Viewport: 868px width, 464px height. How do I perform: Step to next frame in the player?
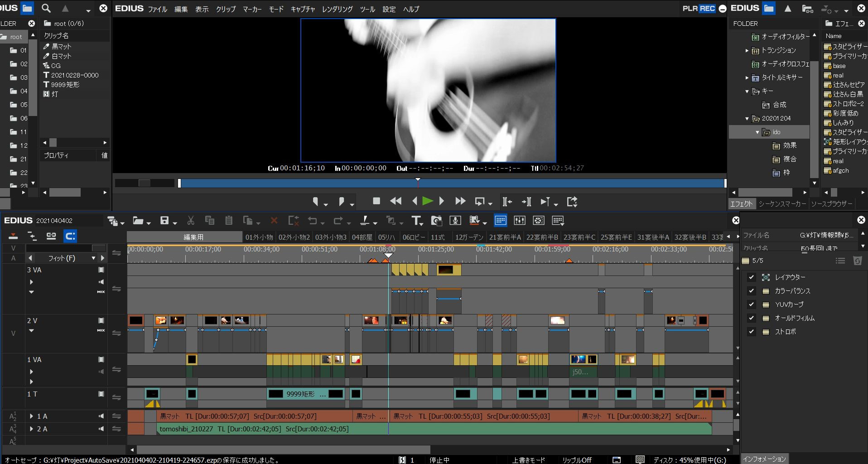coord(442,201)
